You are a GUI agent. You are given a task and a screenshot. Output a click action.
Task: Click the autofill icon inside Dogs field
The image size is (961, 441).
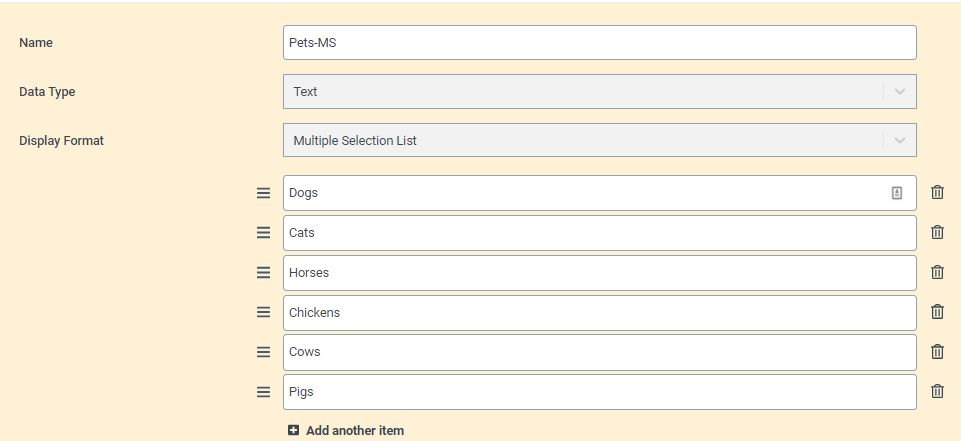pos(897,193)
